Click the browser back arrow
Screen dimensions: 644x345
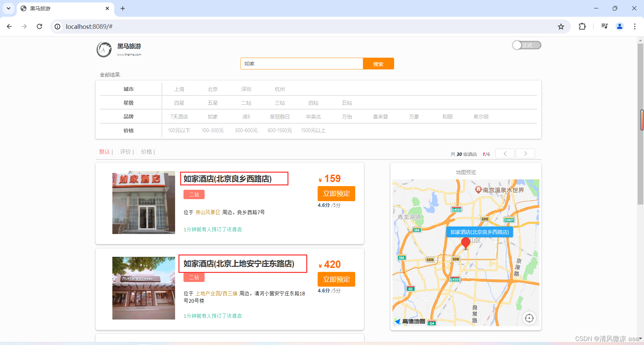tap(9, 26)
